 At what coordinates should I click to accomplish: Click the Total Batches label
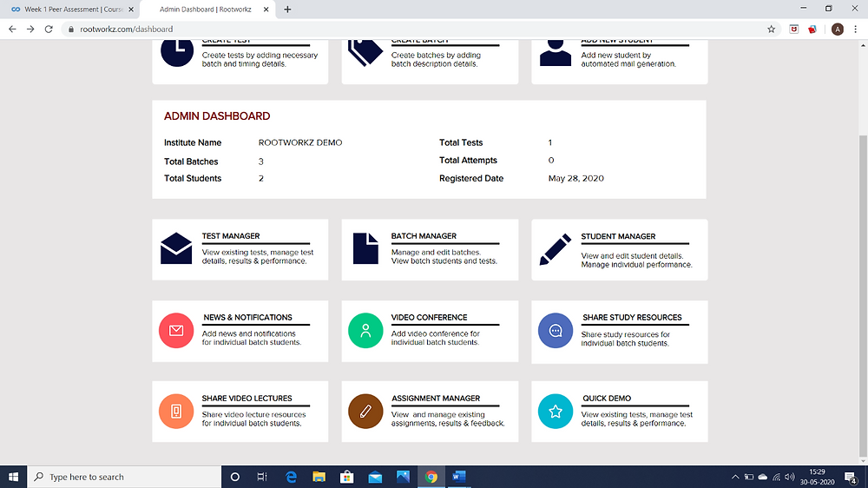coord(191,162)
